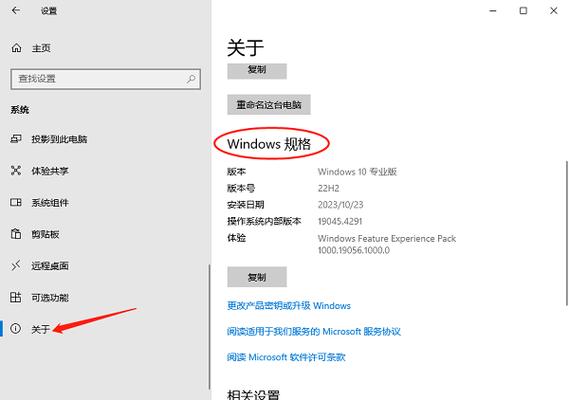569x400 pixels.
Task: Click the 远程桌面 icon
Action: 16,266
